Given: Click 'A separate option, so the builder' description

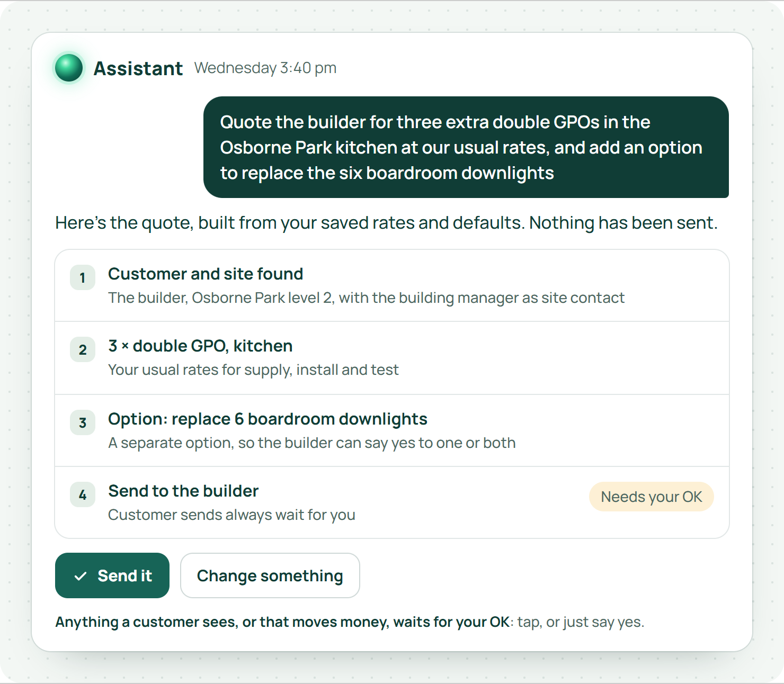Looking at the screenshot, I should [311, 443].
